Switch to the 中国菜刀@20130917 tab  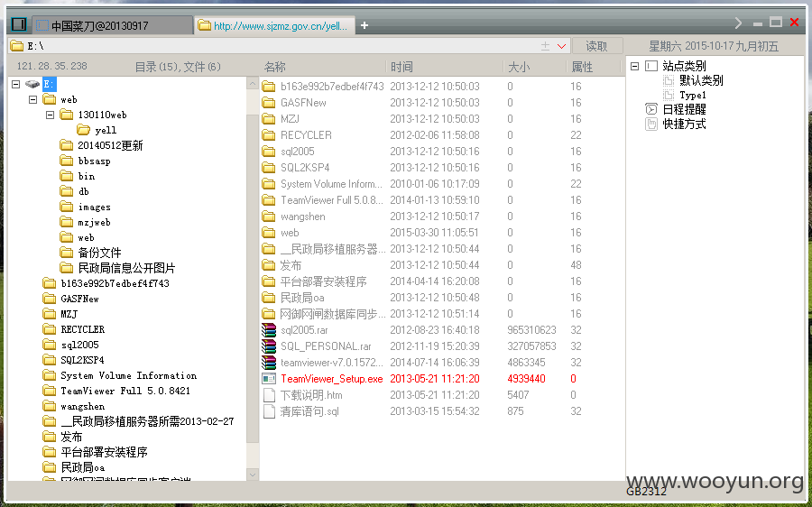[x=113, y=25]
